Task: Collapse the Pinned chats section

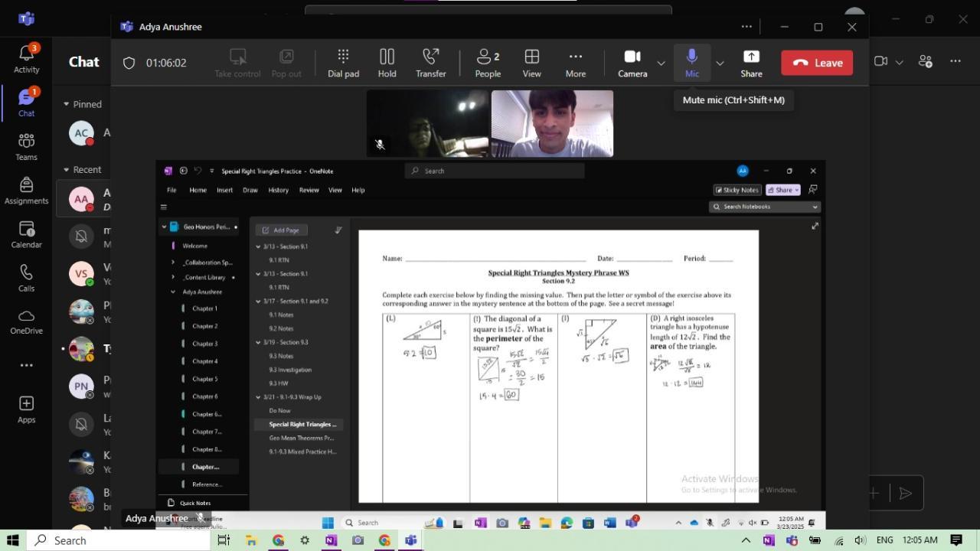Action: pos(66,104)
